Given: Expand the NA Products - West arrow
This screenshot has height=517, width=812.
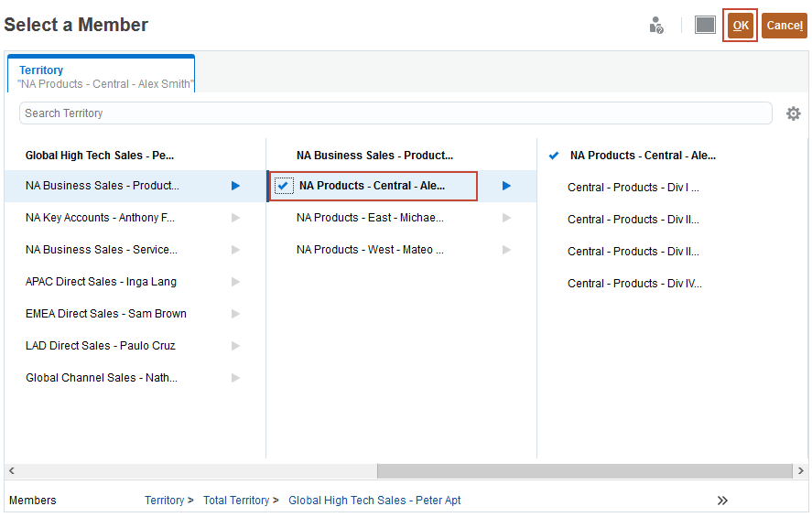Looking at the screenshot, I should pos(506,250).
